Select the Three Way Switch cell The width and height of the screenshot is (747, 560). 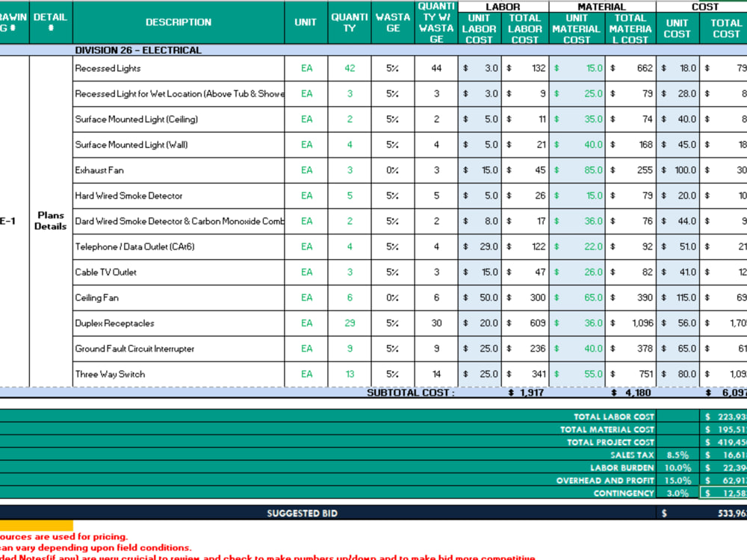click(x=179, y=374)
